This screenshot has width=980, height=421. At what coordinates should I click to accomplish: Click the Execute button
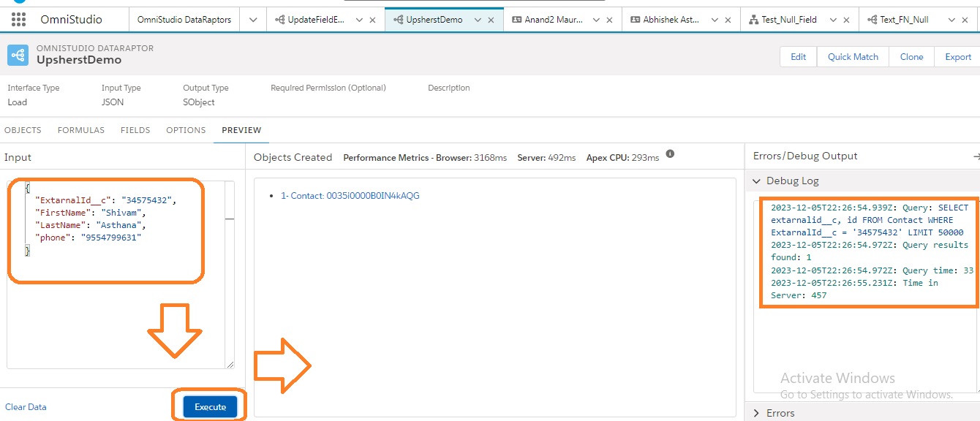coord(211,407)
